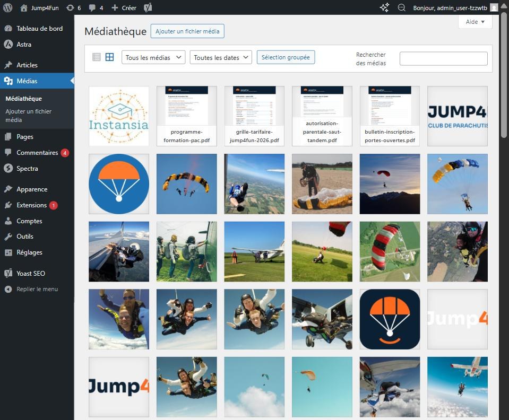Screen dimensions: 509x420
Task: Click the Articles pin icon
Action: [8, 65]
